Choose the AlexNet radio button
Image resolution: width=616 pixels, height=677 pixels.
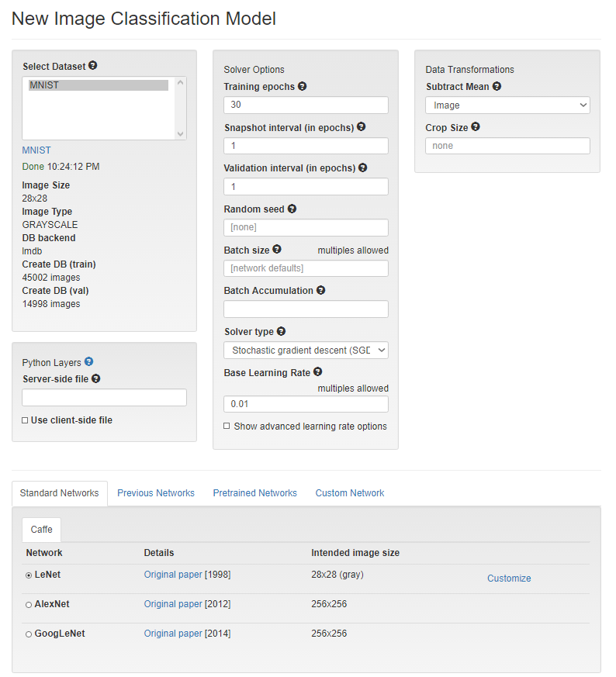click(29, 605)
